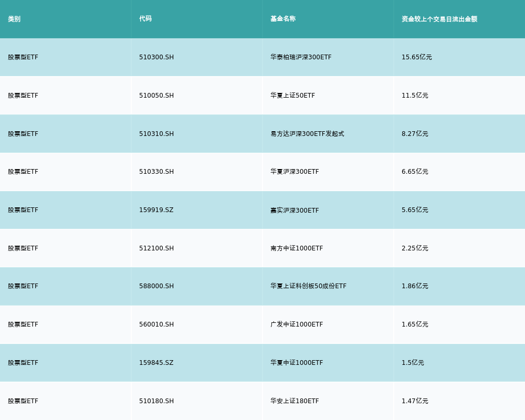Click the 1.86亿元 outflow value
Image resolution: width=525 pixels, height=420 pixels.
(x=415, y=286)
